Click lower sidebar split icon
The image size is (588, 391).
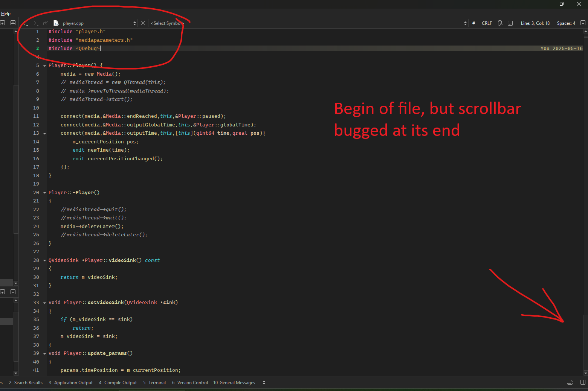click(3, 292)
